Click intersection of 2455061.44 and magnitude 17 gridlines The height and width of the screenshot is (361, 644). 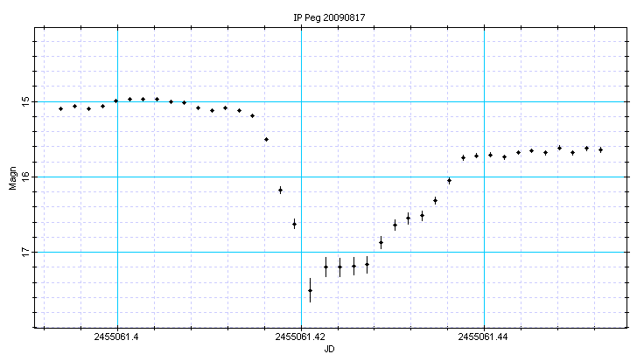click(485, 252)
